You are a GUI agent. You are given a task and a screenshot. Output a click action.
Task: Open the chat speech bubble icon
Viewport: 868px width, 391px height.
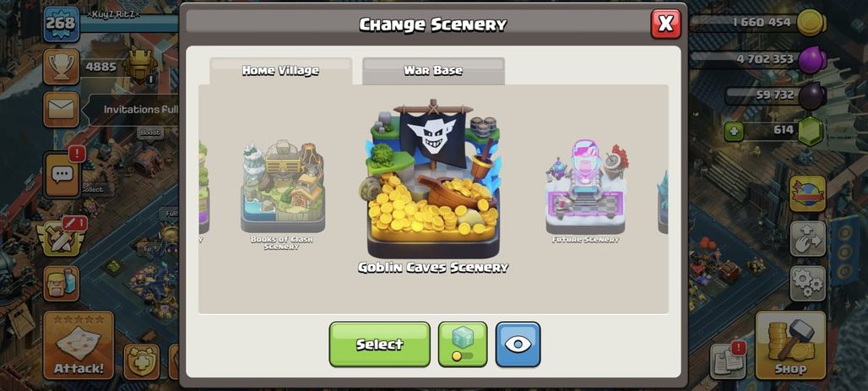(62, 175)
